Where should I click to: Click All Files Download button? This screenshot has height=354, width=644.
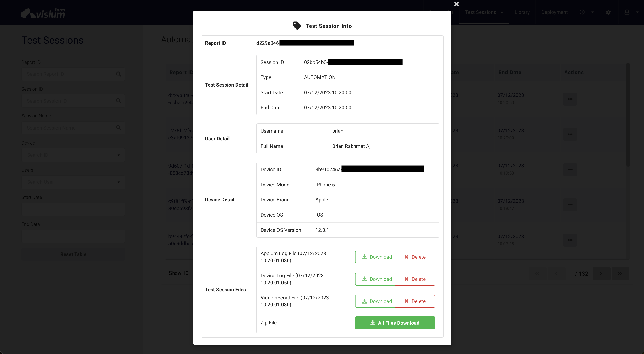(395, 323)
